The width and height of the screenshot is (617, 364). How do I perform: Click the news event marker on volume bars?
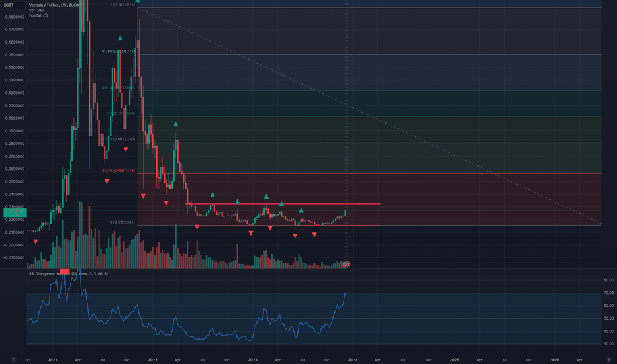click(x=346, y=265)
